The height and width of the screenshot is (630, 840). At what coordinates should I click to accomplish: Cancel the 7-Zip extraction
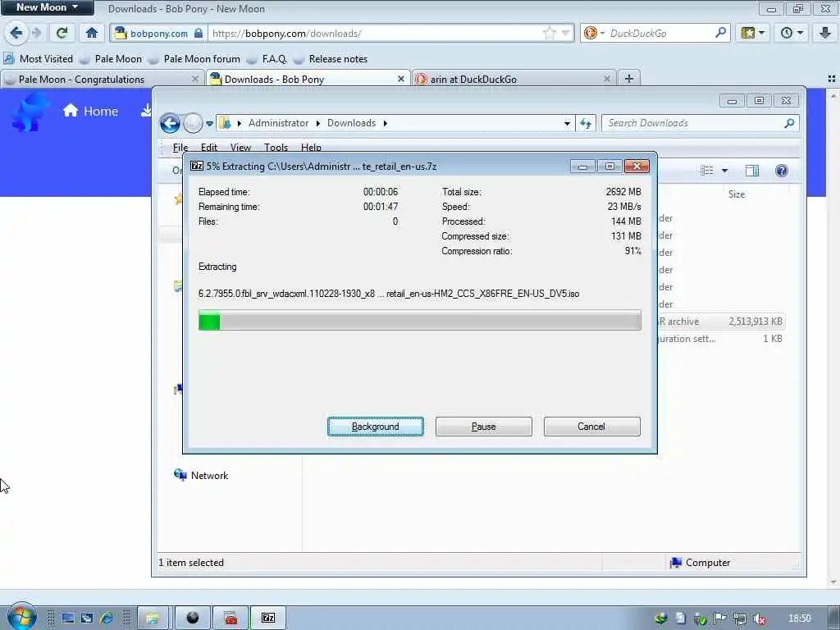[592, 427]
